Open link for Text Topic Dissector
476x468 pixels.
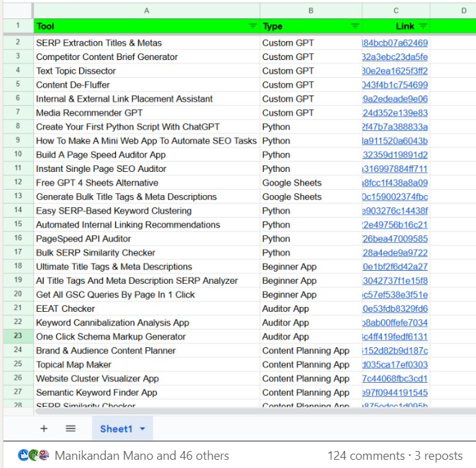(x=395, y=71)
